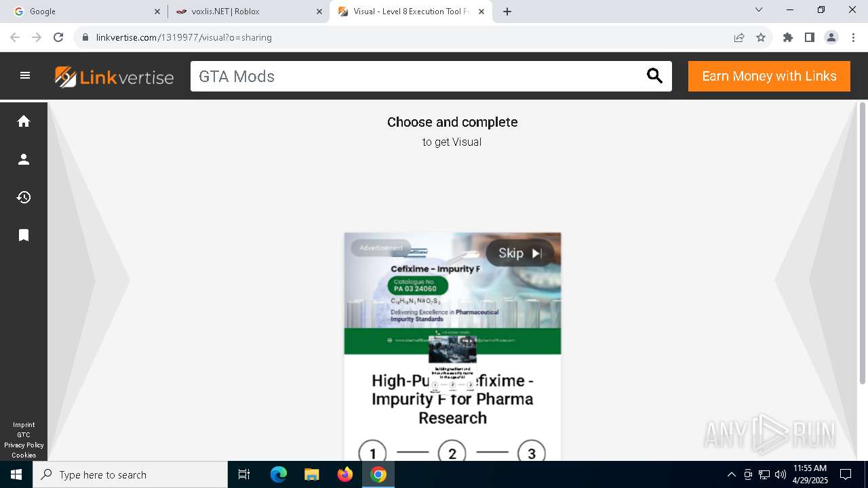Switch to the voxlis.NET Roblox tab
Screen dimensions: 868x488
pos(249,12)
